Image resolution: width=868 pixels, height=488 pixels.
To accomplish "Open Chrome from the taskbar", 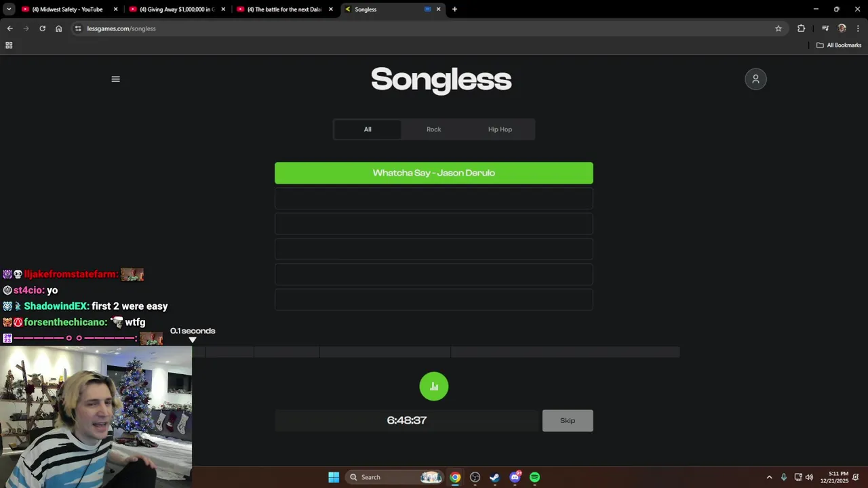I will (455, 477).
